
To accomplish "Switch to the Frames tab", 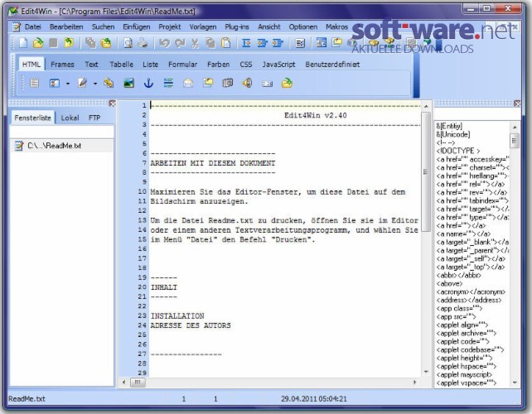I will pyautogui.click(x=62, y=65).
